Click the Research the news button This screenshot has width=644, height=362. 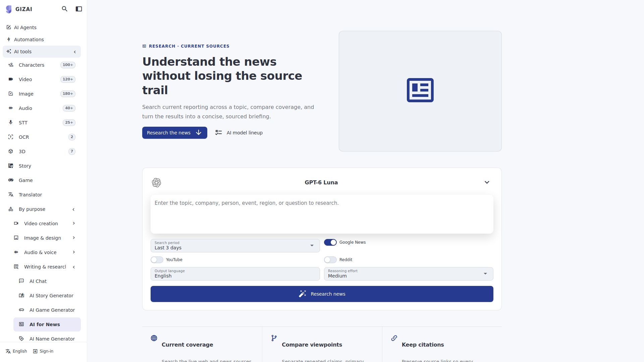[x=175, y=133]
